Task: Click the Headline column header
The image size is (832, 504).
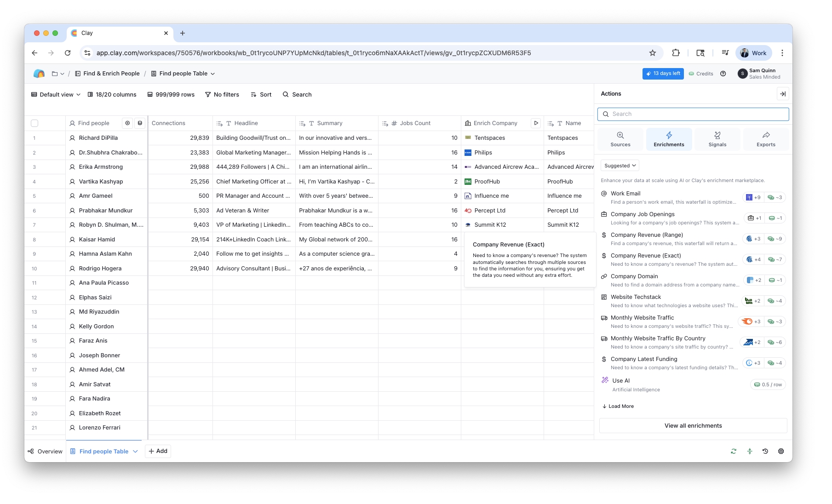Action: point(254,123)
